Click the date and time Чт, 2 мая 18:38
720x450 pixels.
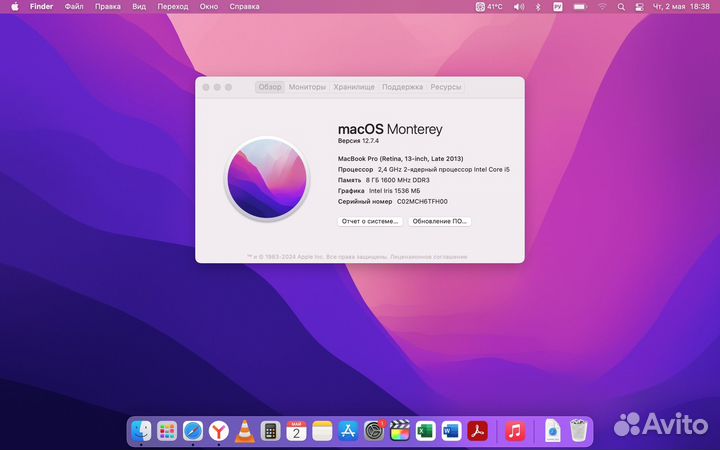click(681, 6)
